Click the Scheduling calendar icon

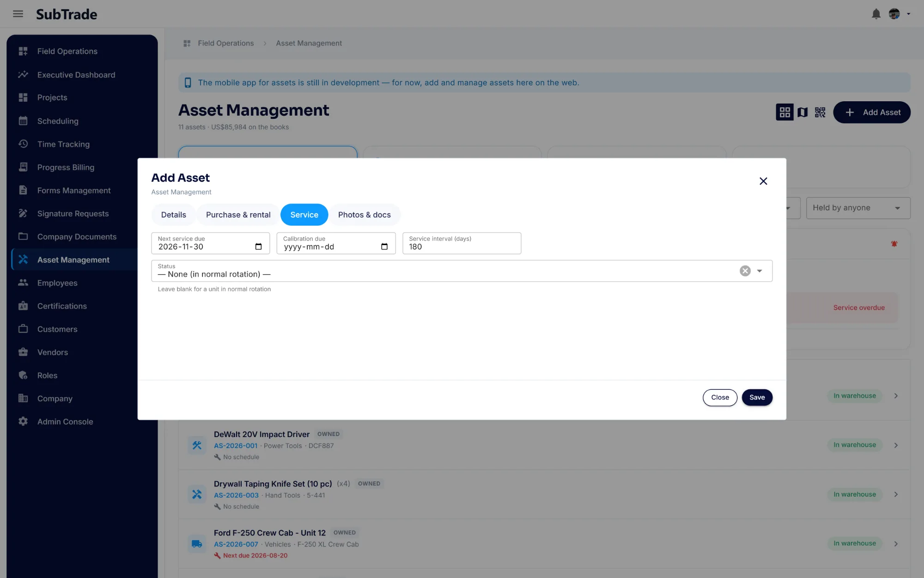point(23,121)
